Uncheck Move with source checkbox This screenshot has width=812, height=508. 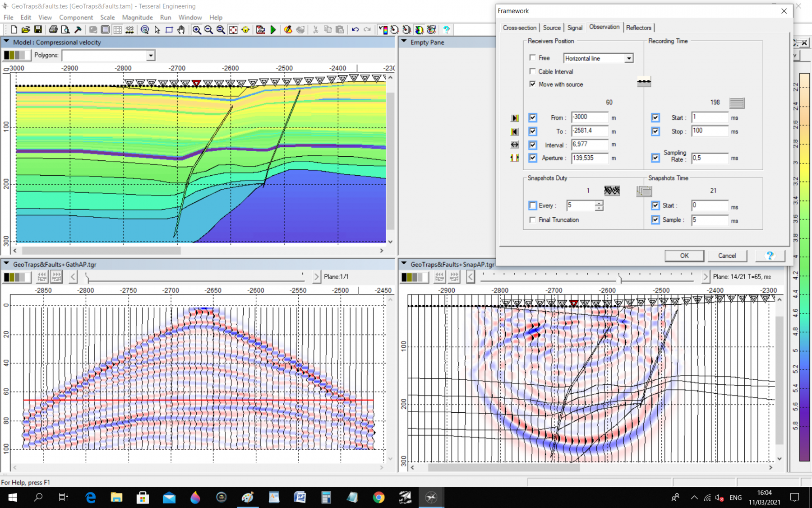(533, 84)
